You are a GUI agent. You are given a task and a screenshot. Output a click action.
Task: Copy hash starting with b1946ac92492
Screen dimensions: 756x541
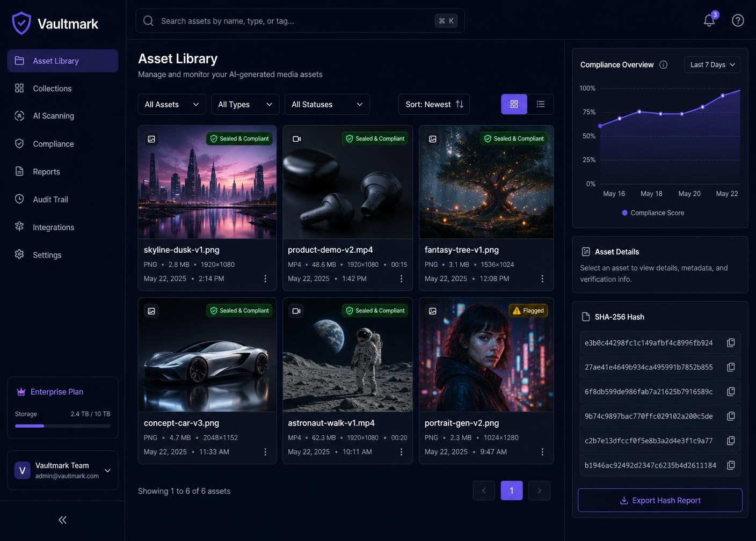[x=731, y=465]
